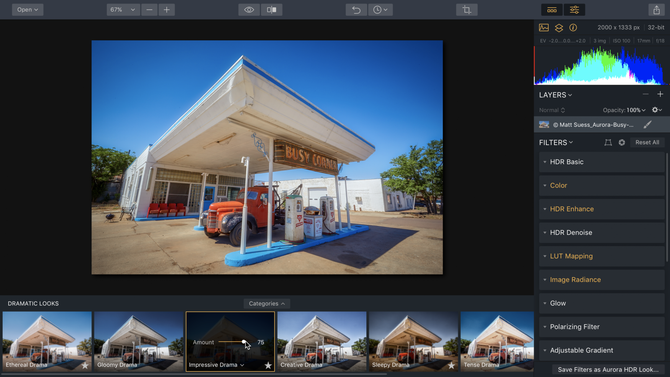Click the undo arrow icon
Viewport: 670px width, 377px height.
point(356,10)
